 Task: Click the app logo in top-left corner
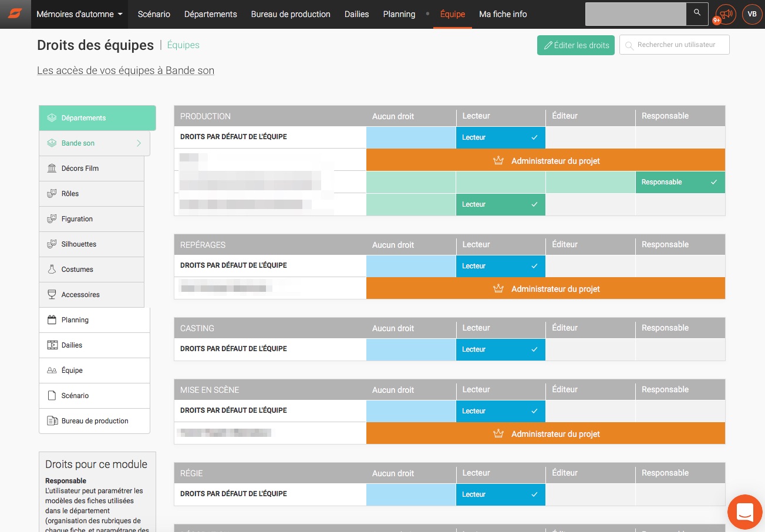(x=15, y=14)
